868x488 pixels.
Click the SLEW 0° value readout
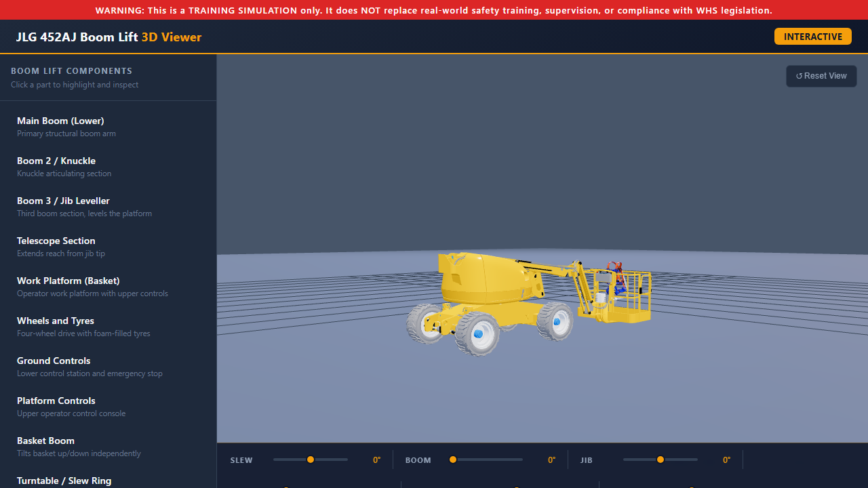376,460
